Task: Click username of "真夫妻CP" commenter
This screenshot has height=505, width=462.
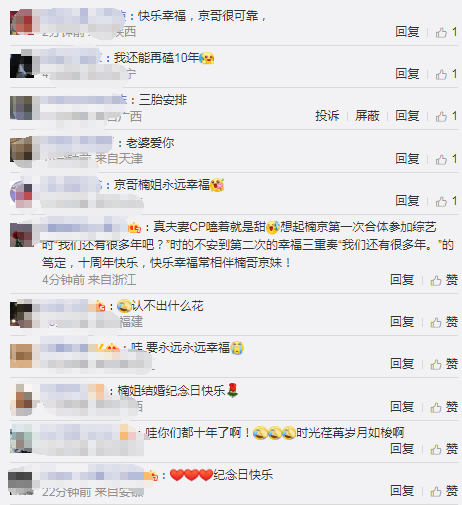Action: [85, 227]
